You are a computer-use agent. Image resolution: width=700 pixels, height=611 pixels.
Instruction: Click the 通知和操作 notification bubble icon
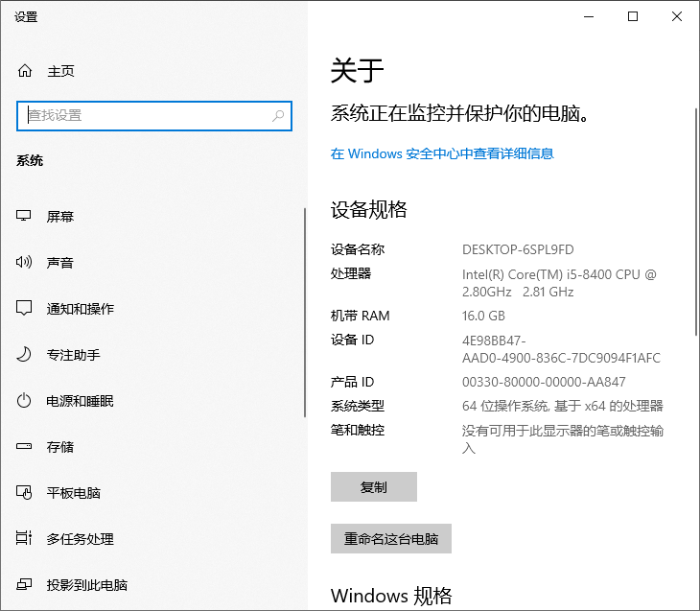click(24, 308)
